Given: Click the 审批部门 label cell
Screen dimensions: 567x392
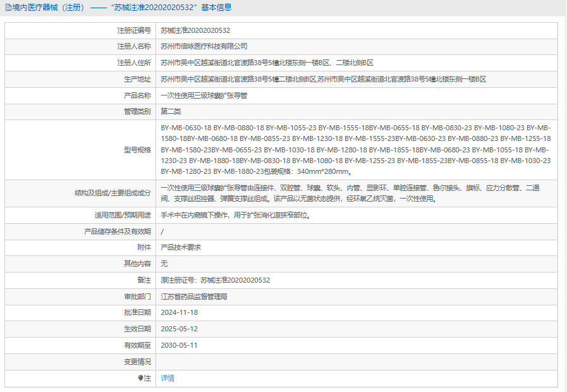Looking at the screenshot, I should pyautogui.click(x=80, y=297).
